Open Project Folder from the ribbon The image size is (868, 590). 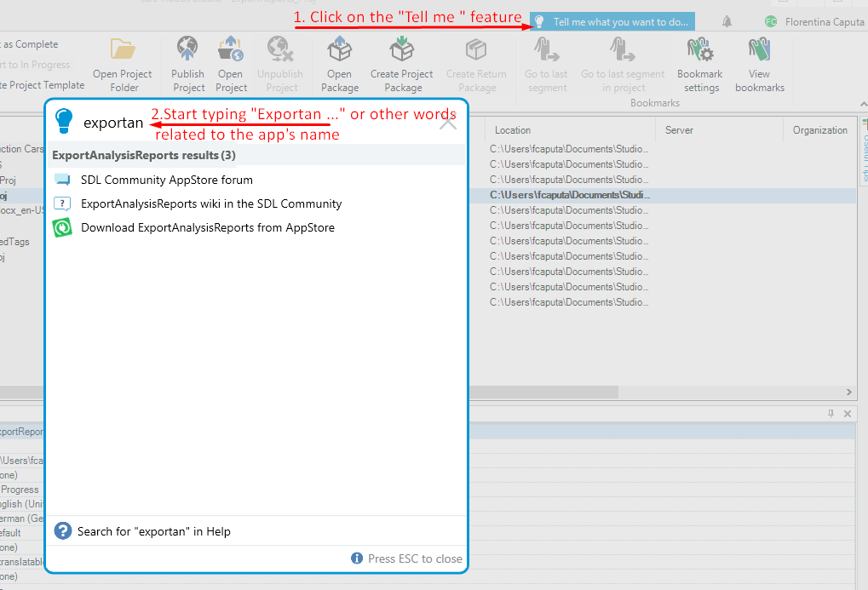coord(123,66)
